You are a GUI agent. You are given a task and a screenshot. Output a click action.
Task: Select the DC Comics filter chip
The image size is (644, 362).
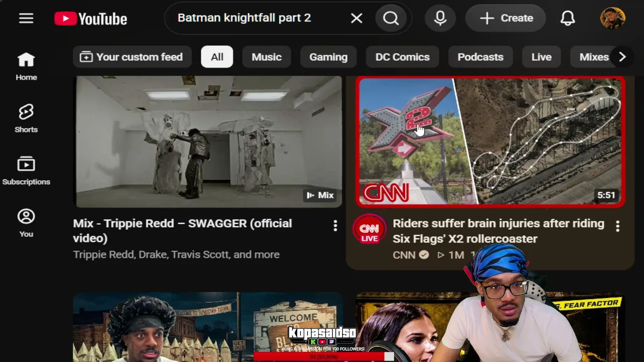click(x=403, y=57)
